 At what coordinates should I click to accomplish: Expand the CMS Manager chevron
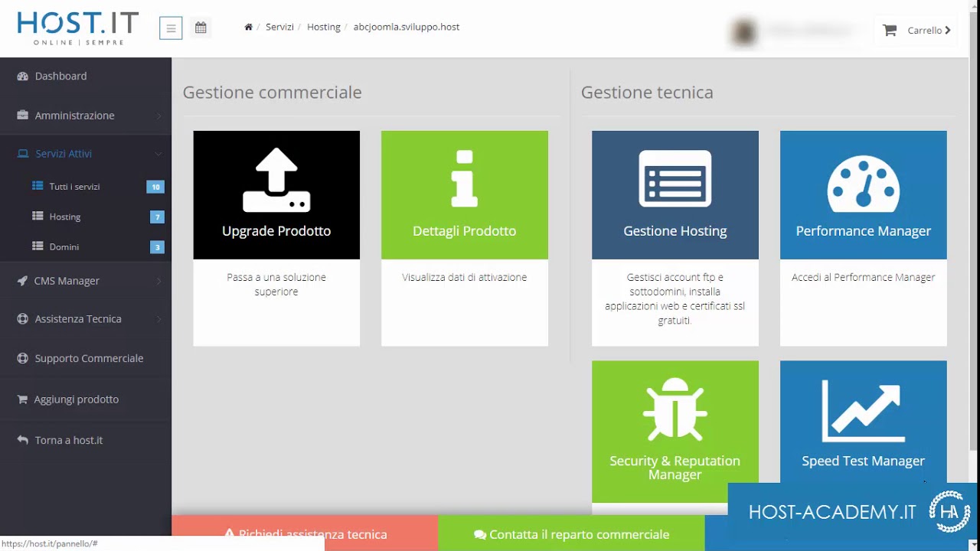[158, 281]
